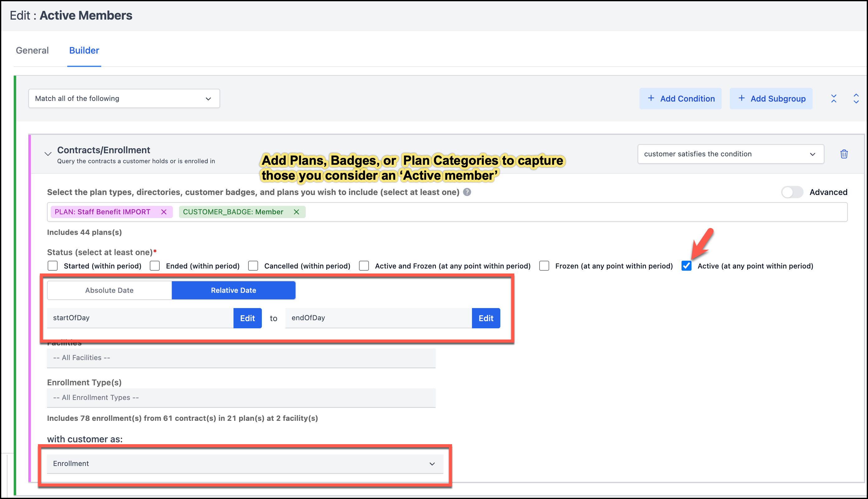This screenshot has height=499, width=868.
Task: Click the Add Subgroup button
Action: click(x=771, y=99)
